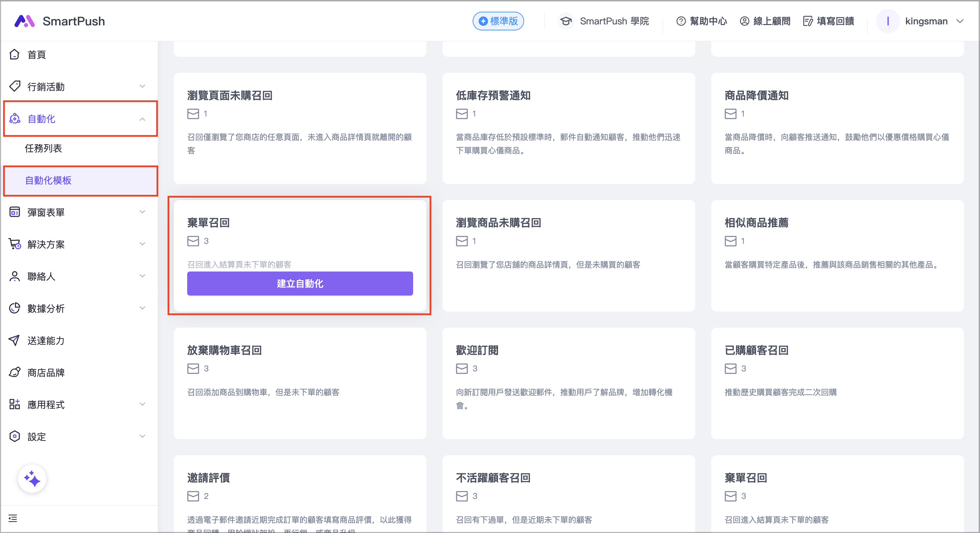The width and height of the screenshot is (980, 533).
Task: Expand the 行銷活動 chevron
Action: pos(142,86)
